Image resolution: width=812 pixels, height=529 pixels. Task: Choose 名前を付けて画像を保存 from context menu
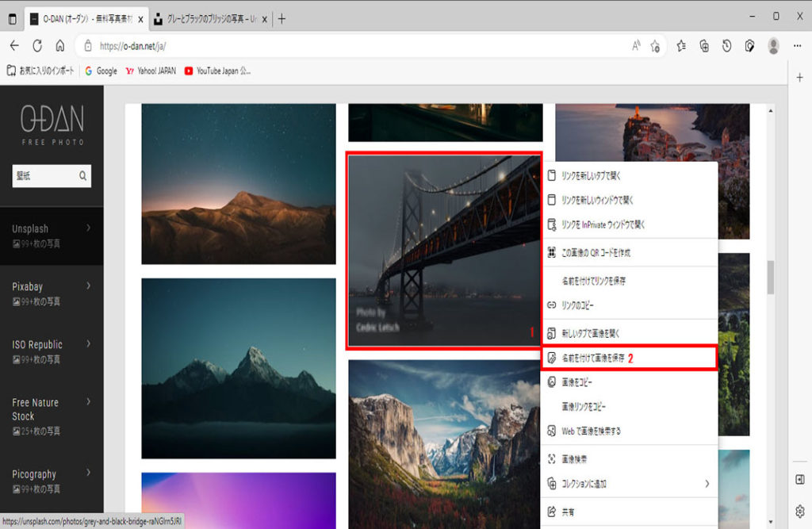pos(593,358)
